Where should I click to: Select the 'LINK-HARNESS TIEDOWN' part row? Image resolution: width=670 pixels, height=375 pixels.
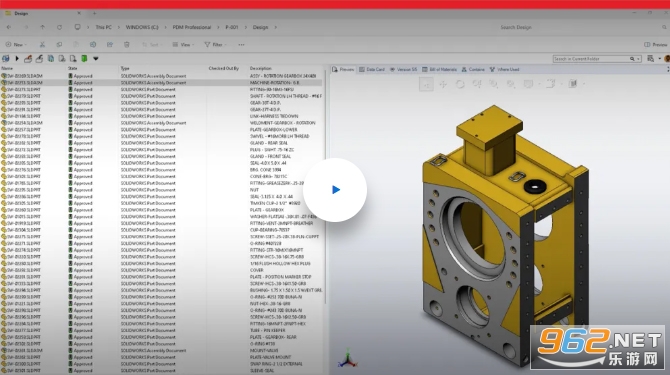[162, 116]
